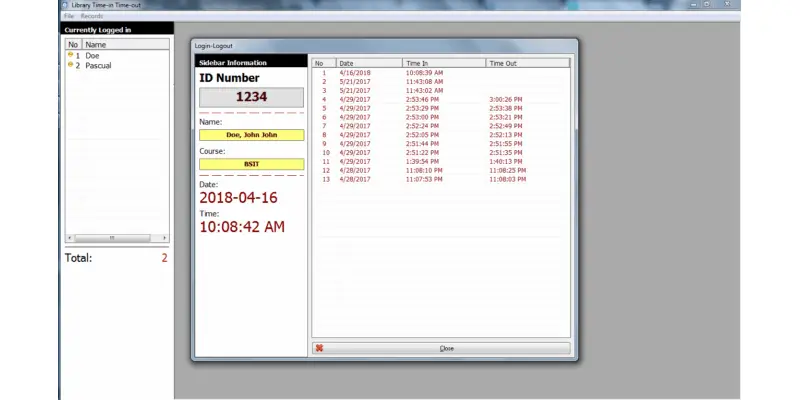Open the Records menu

coord(92,16)
